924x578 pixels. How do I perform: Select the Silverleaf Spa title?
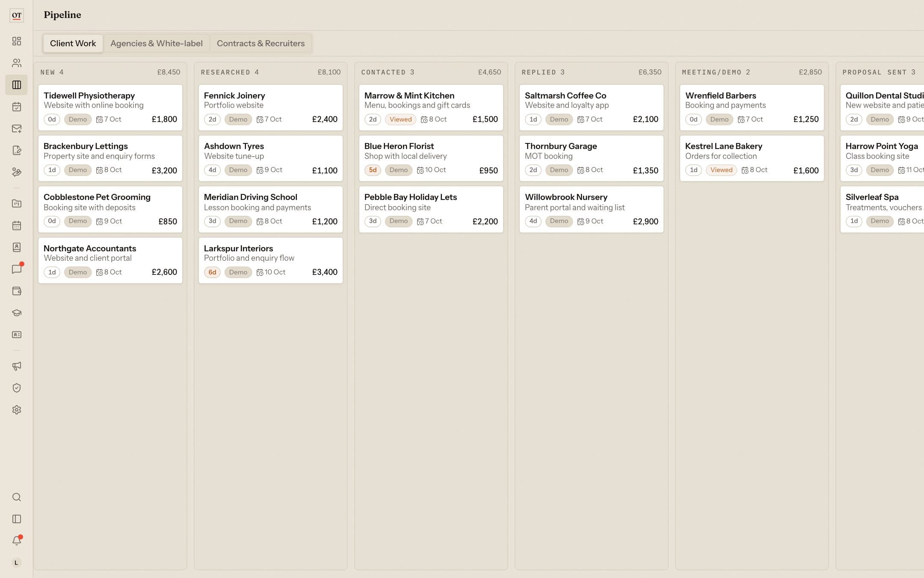tap(872, 197)
